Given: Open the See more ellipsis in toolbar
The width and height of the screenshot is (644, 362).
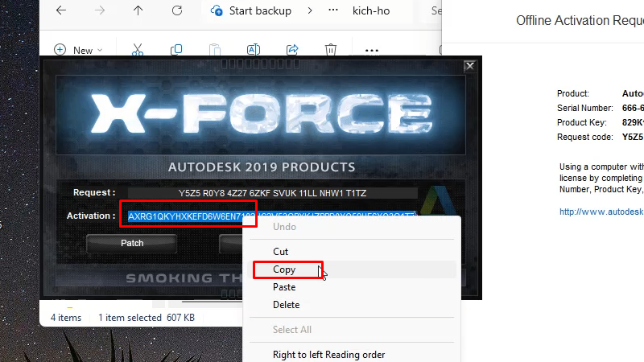Looking at the screenshot, I should (x=371, y=50).
